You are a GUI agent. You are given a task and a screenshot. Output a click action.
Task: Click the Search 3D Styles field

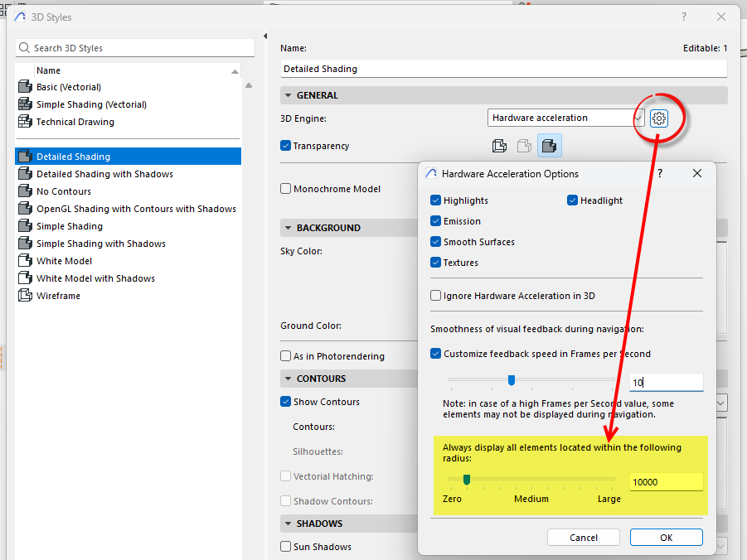(x=135, y=47)
